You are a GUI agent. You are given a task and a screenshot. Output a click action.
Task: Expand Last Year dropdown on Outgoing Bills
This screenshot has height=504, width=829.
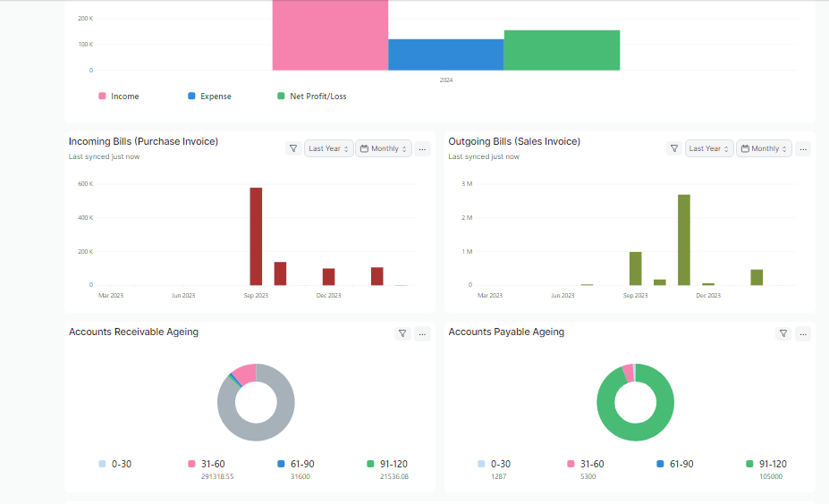[709, 148]
